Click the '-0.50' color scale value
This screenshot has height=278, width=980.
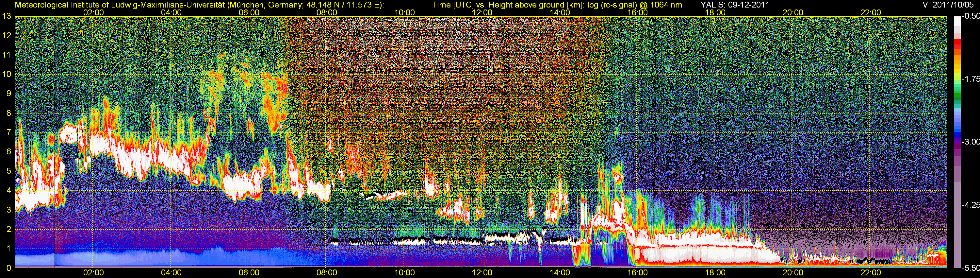pyautogui.click(x=971, y=16)
